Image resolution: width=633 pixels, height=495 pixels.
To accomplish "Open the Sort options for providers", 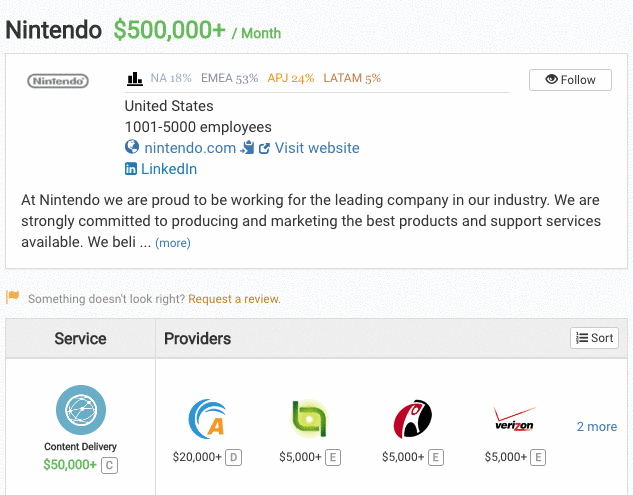I will 594,338.
